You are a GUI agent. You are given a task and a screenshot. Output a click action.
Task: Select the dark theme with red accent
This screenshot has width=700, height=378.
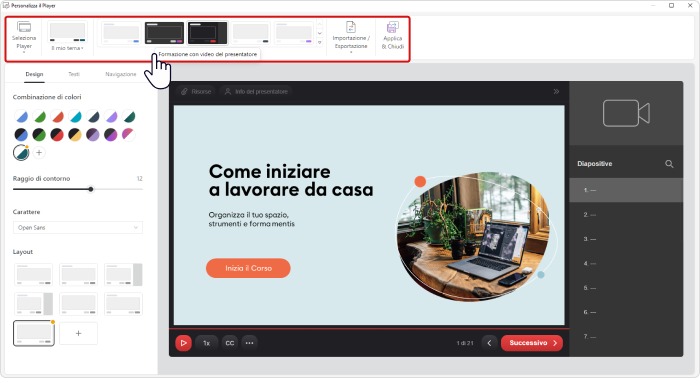pos(208,33)
